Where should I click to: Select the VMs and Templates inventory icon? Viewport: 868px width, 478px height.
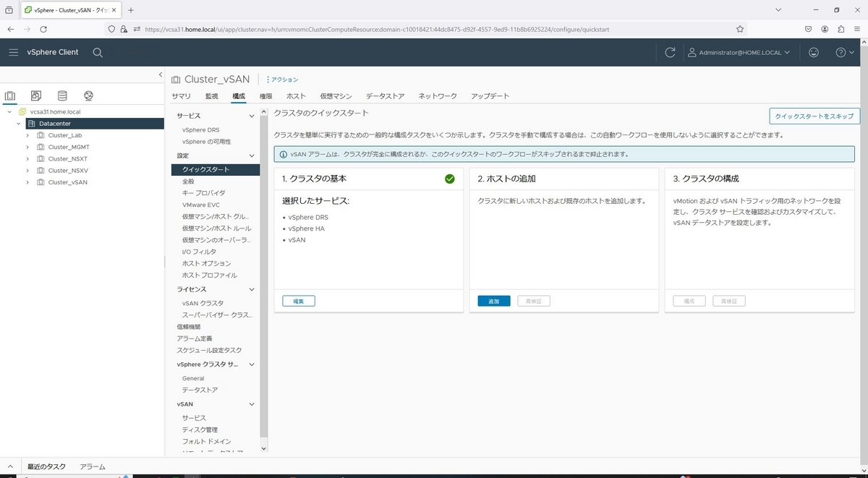pos(36,95)
